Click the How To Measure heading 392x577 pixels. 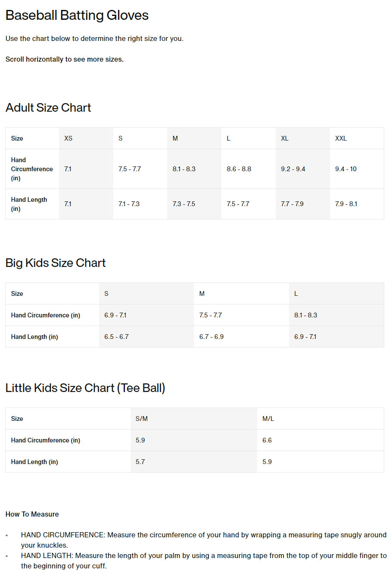tap(32, 514)
